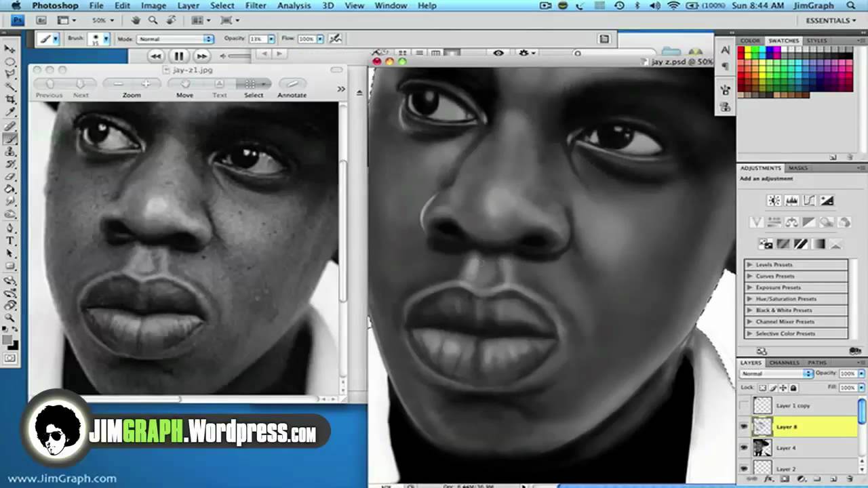Open the Flow dropdown arrow
This screenshot has height=488, width=868.
(321, 39)
